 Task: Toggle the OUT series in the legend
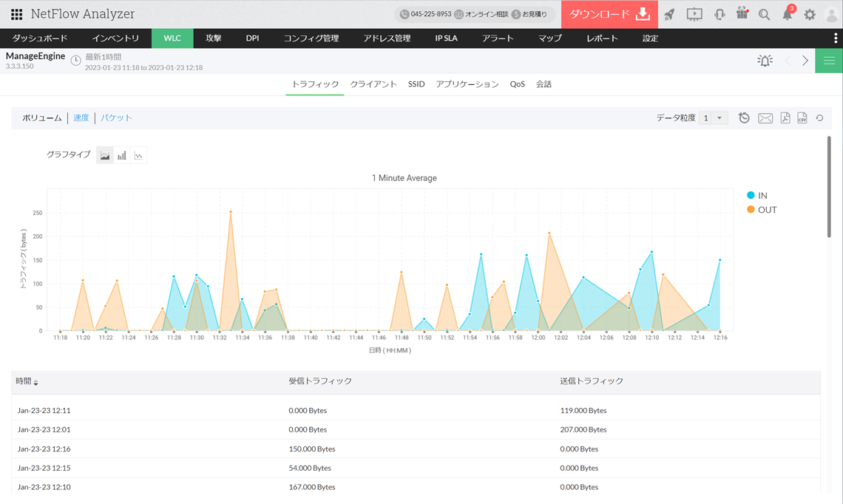(x=762, y=210)
